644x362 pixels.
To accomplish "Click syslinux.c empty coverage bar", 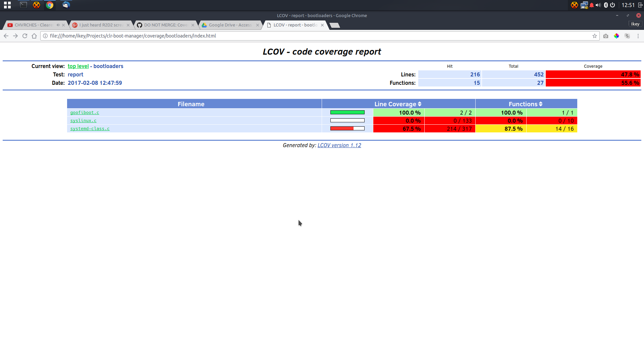I will 347,121.
